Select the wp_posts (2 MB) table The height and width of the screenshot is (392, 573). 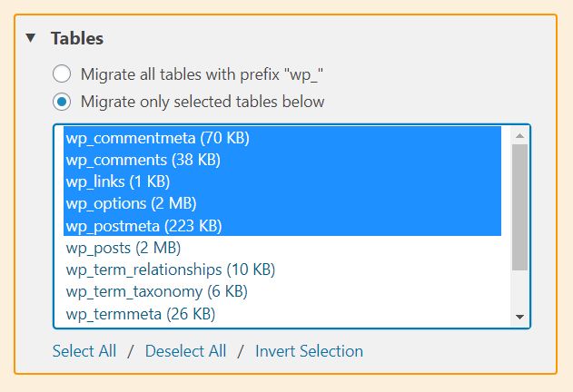pos(282,248)
